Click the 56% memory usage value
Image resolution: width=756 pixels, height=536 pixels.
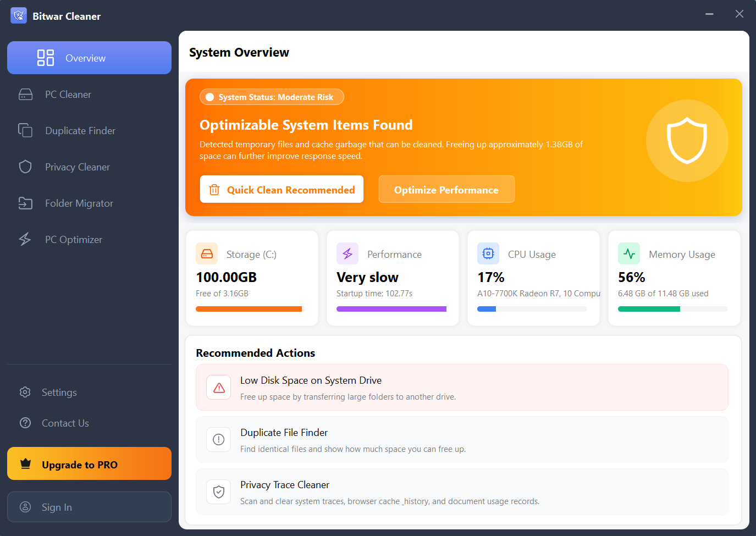(x=632, y=277)
